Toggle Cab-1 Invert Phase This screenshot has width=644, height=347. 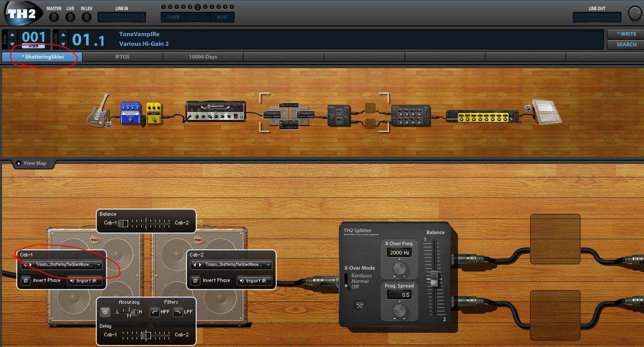[25, 280]
